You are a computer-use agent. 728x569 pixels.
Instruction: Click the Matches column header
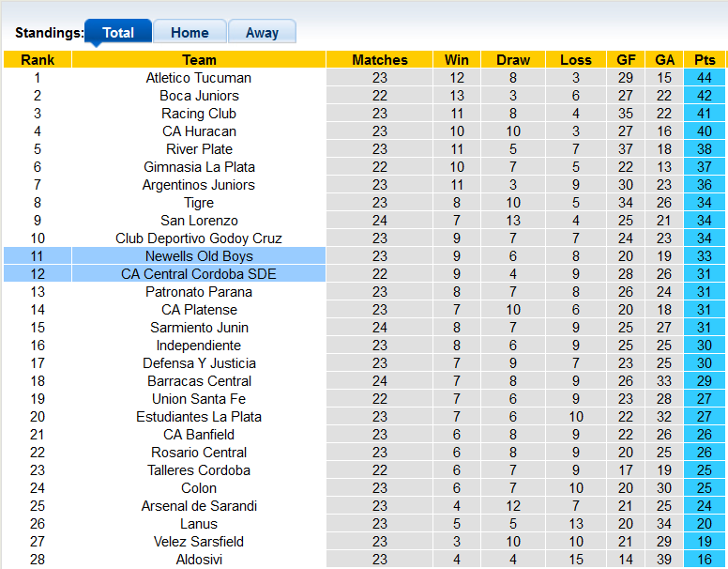pyautogui.click(x=380, y=60)
